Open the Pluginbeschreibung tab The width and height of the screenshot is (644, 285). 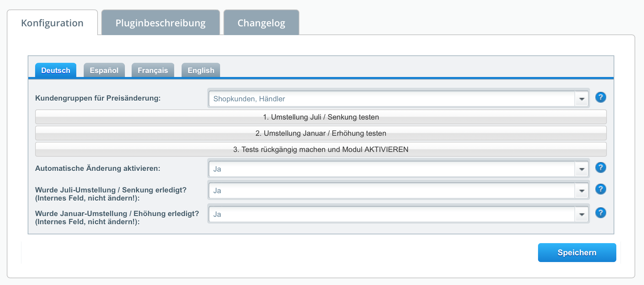pyautogui.click(x=161, y=23)
